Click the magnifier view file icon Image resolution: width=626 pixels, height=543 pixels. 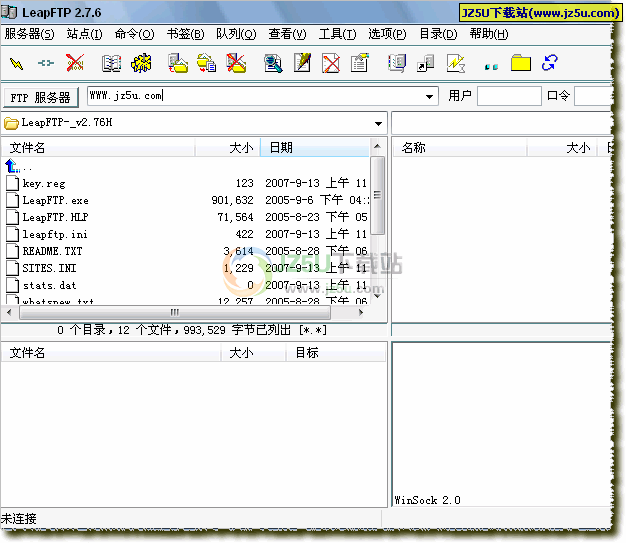[x=273, y=63]
